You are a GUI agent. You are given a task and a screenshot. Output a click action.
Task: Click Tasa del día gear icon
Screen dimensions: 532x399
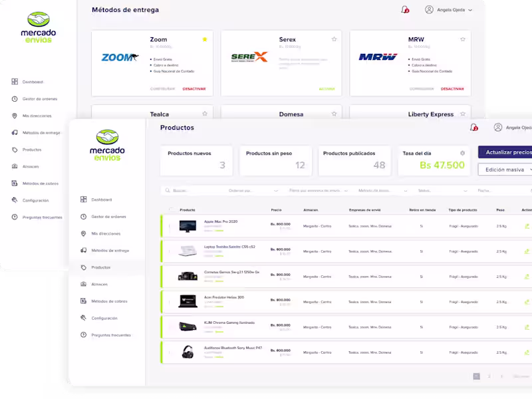click(462, 153)
